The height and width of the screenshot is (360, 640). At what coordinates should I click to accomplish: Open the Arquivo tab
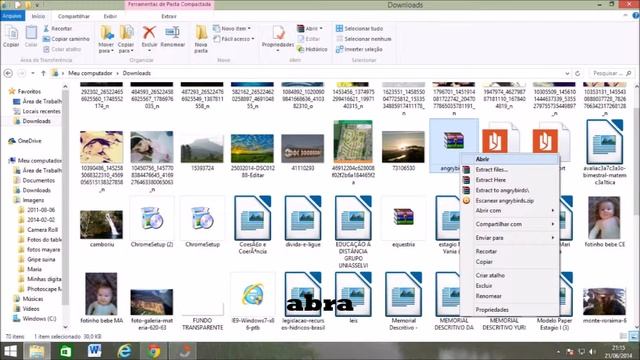pos(12,16)
